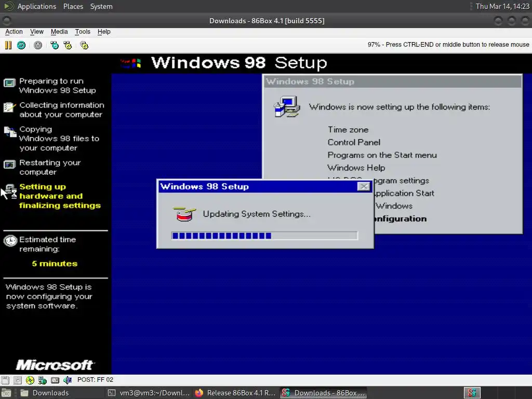Click the Setting up hardware and finalizing settings text
This screenshot has height=399, width=532.
[x=60, y=196]
